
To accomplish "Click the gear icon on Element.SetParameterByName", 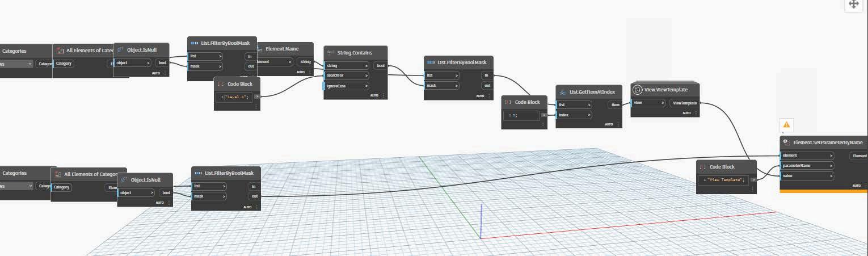I will (x=786, y=142).
